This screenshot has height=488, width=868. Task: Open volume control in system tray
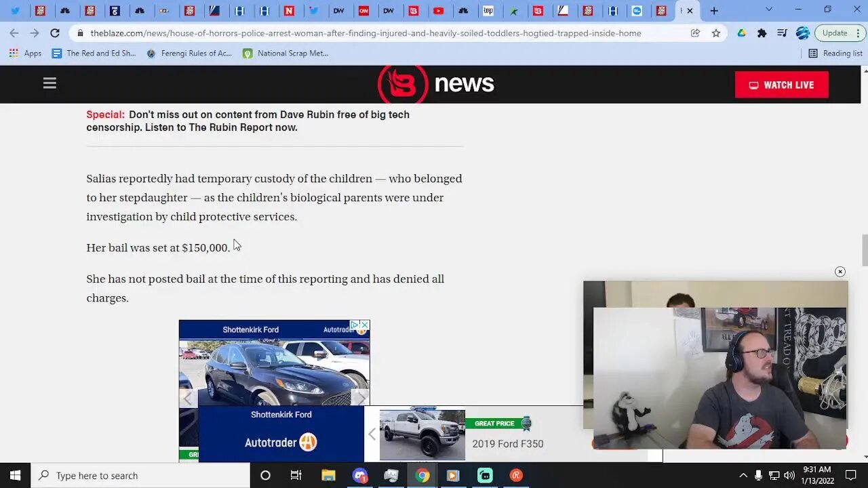[x=789, y=475]
